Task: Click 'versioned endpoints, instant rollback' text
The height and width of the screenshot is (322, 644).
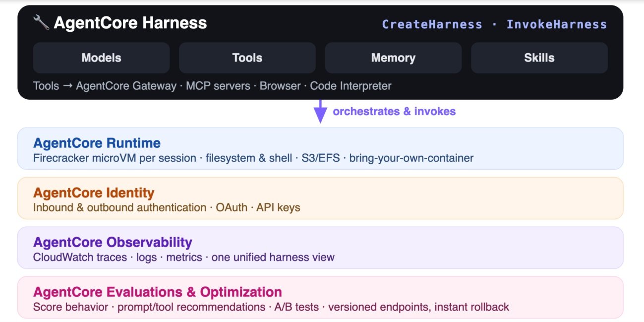Action: tap(418, 307)
